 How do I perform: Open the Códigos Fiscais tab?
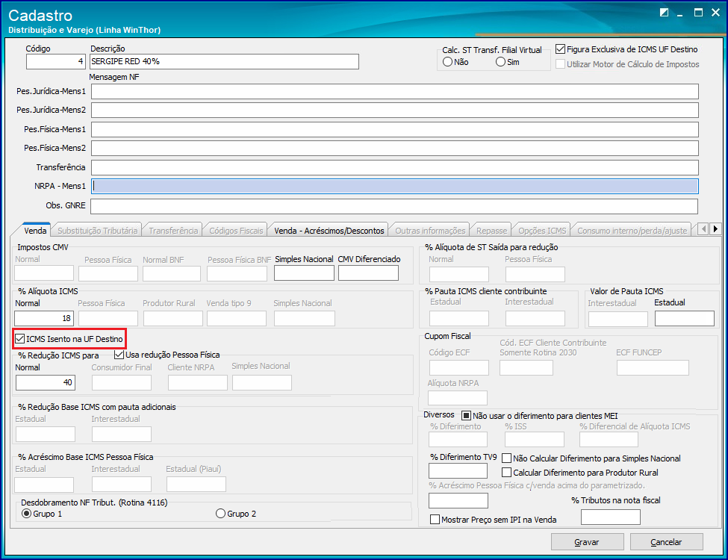point(236,231)
